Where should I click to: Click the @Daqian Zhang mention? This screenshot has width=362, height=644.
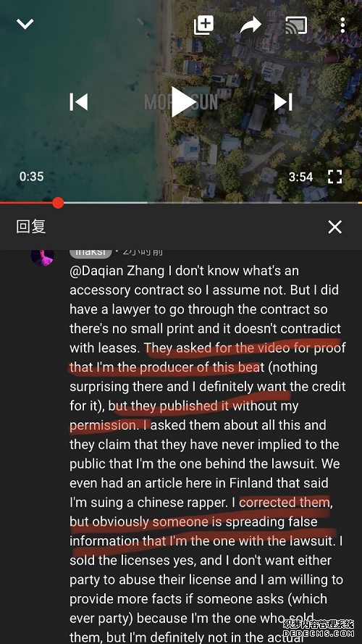tap(117, 271)
